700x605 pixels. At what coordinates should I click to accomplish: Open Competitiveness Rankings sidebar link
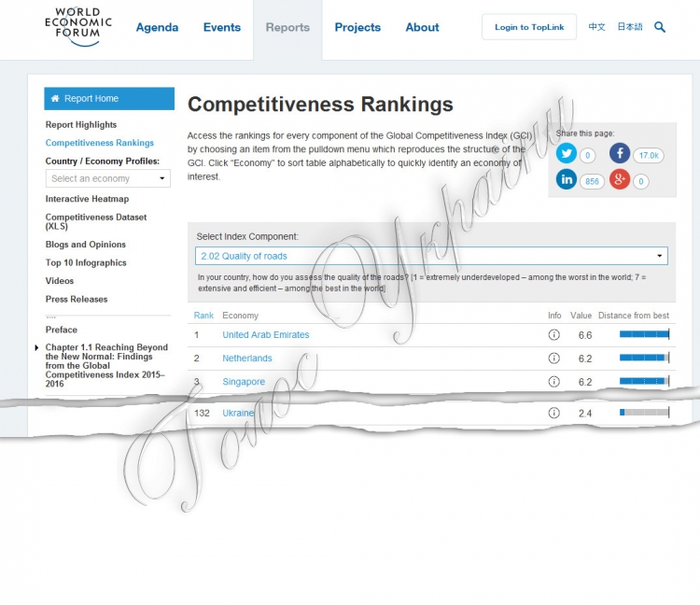pos(100,143)
